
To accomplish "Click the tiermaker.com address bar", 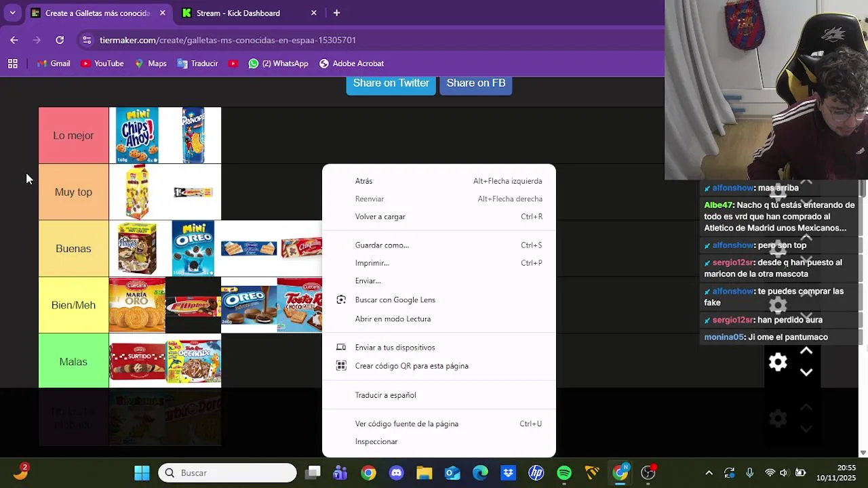I will pos(228,40).
